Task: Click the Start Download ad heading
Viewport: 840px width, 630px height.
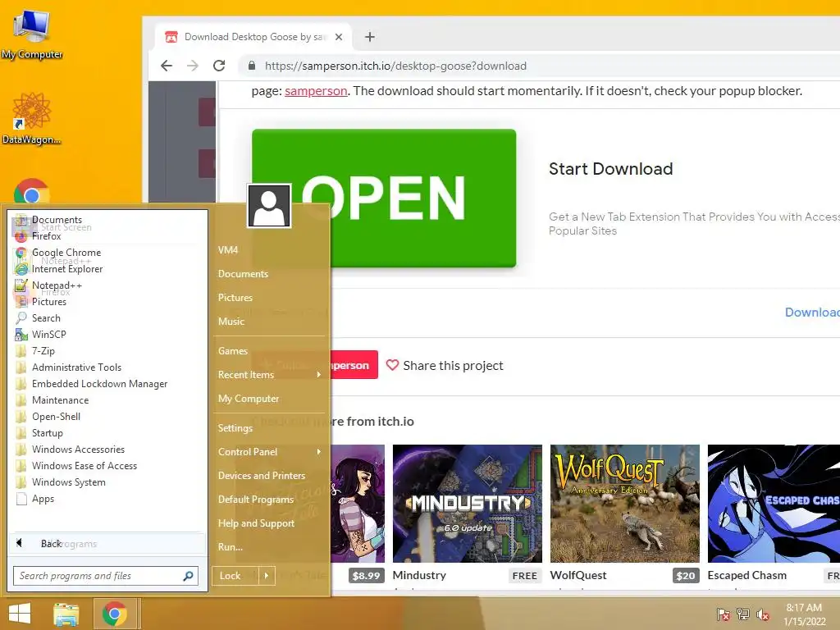Action: (610, 169)
